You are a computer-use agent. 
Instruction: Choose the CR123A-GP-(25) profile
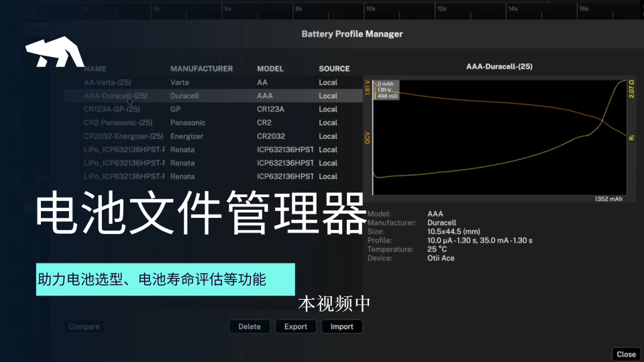tap(213, 109)
